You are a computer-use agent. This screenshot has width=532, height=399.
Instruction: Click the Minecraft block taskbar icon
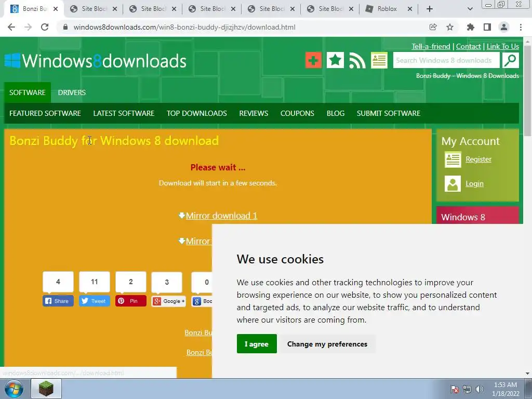click(x=46, y=389)
